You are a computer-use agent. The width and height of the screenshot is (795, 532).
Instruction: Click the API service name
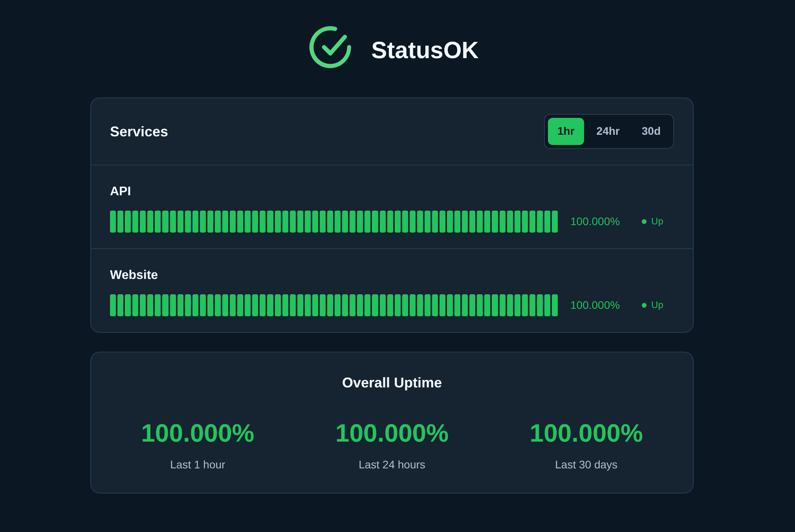click(x=120, y=191)
